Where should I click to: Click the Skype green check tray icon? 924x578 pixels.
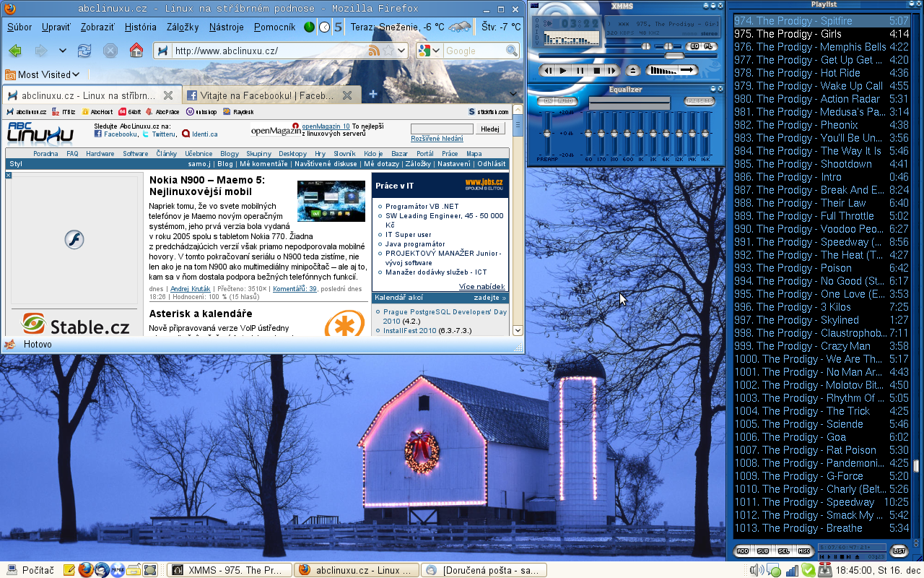[x=808, y=570]
